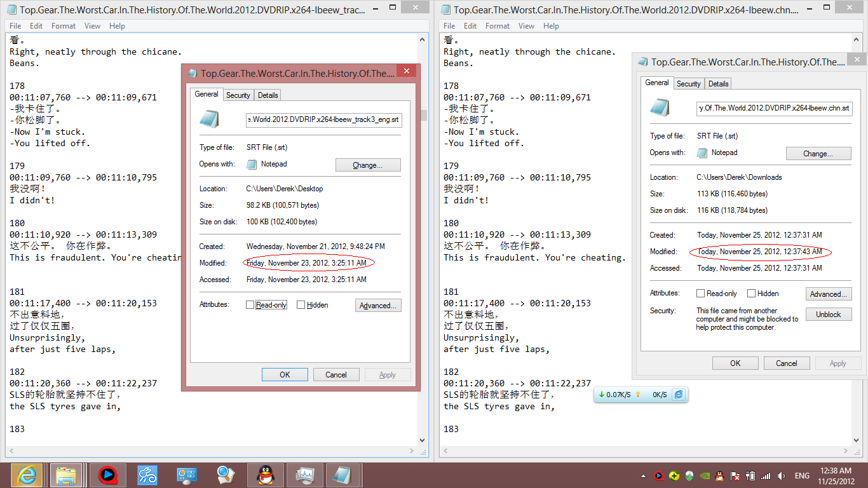Toggle Hidden checkbox in right Properties dialog

[x=752, y=294]
